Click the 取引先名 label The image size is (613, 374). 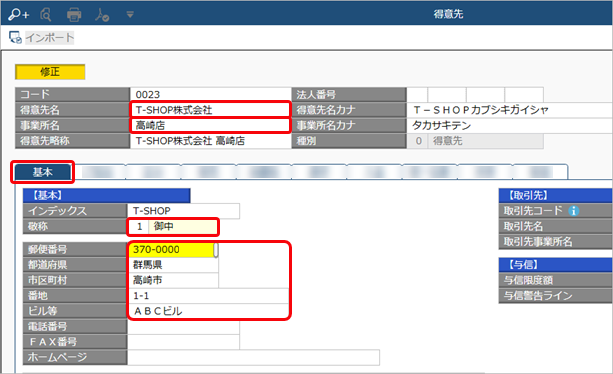click(x=523, y=226)
